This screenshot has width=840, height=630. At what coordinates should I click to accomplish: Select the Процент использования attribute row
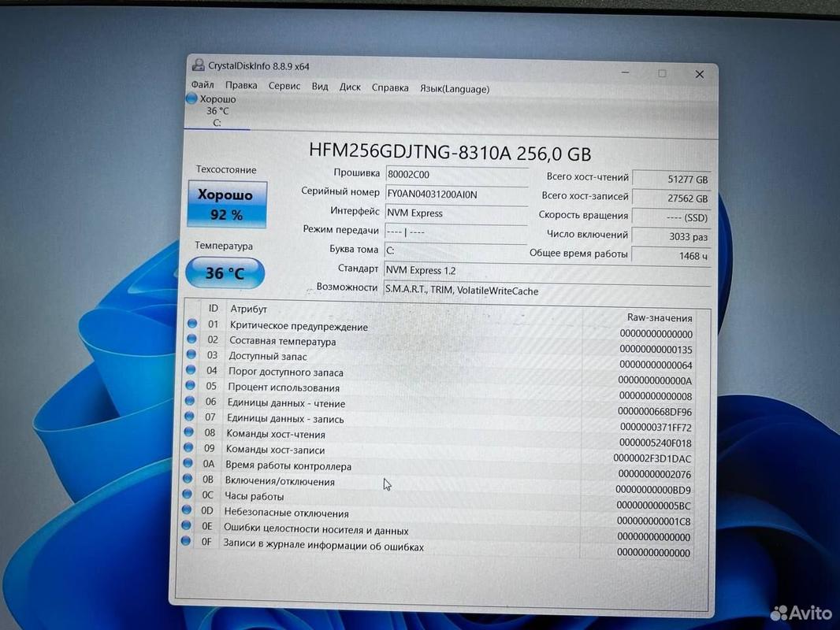pyautogui.click(x=439, y=390)
